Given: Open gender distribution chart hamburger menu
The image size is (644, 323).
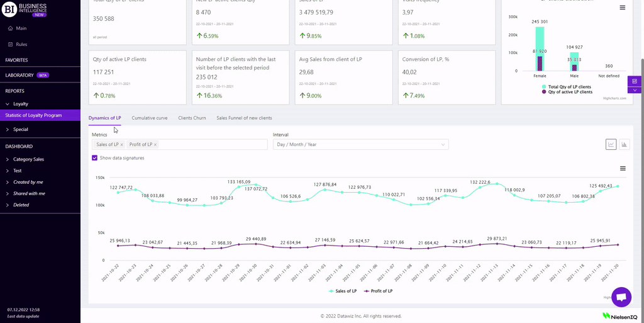Looking at the screenshot, I should (x=623, y=8).
